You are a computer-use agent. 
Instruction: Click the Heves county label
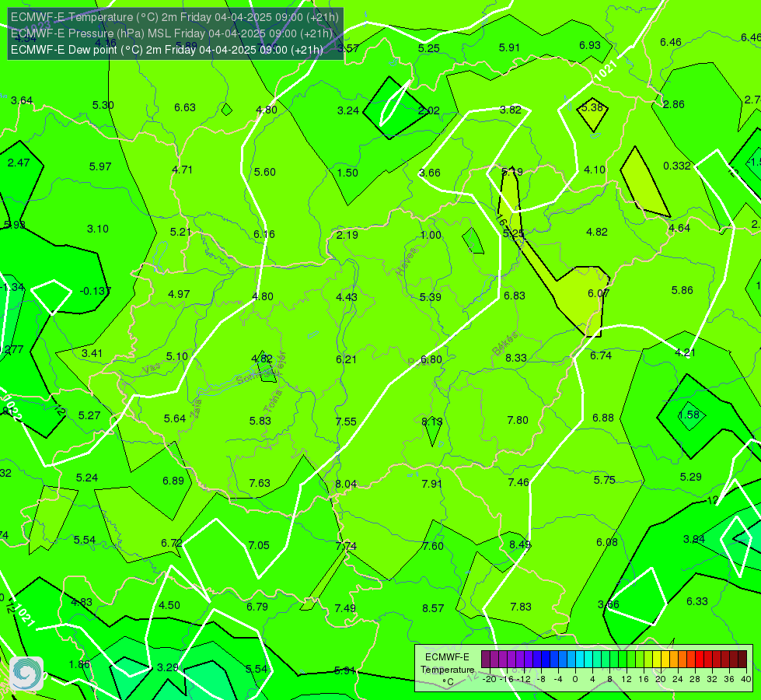click(x=407, y=262)
